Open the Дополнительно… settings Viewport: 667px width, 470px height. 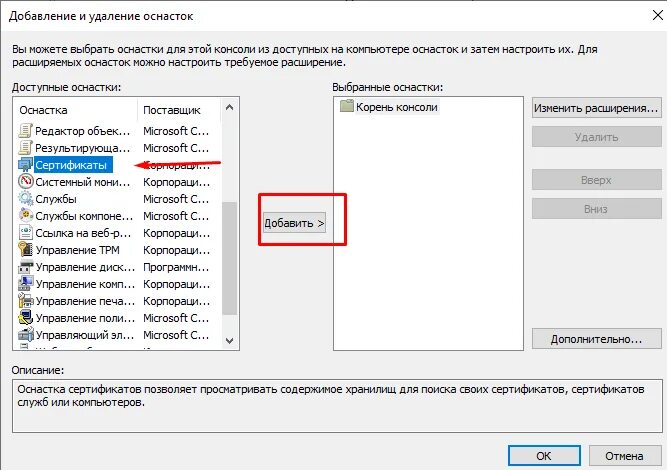(x=596, y=339)
